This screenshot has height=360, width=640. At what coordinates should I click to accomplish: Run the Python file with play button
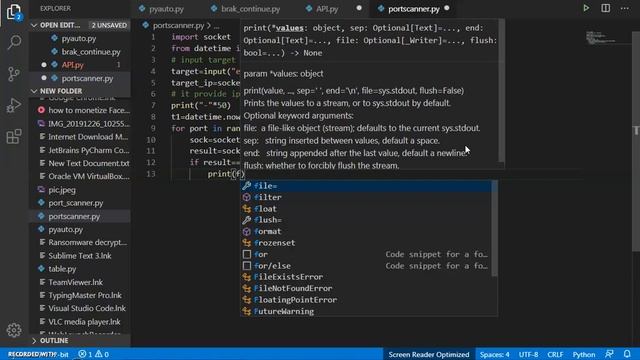[x=586, y=8]
